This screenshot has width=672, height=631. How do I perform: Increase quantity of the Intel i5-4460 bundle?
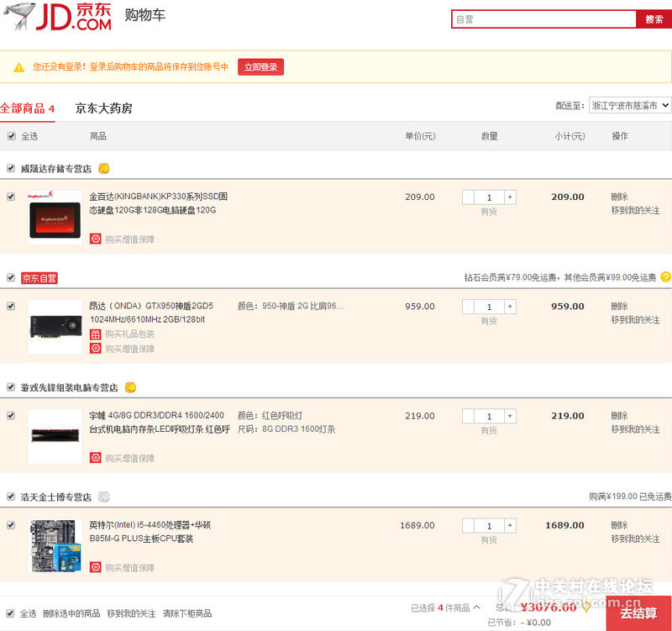(x=510, y=525)
